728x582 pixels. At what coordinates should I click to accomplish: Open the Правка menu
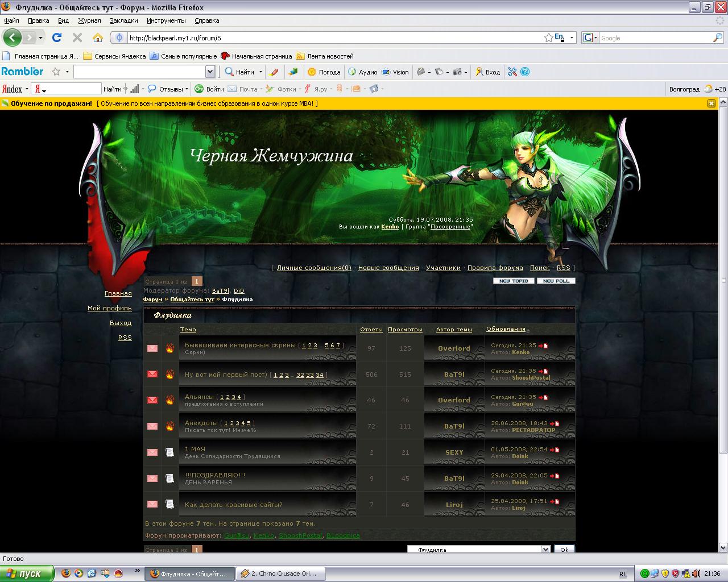(x=39, y=20)
